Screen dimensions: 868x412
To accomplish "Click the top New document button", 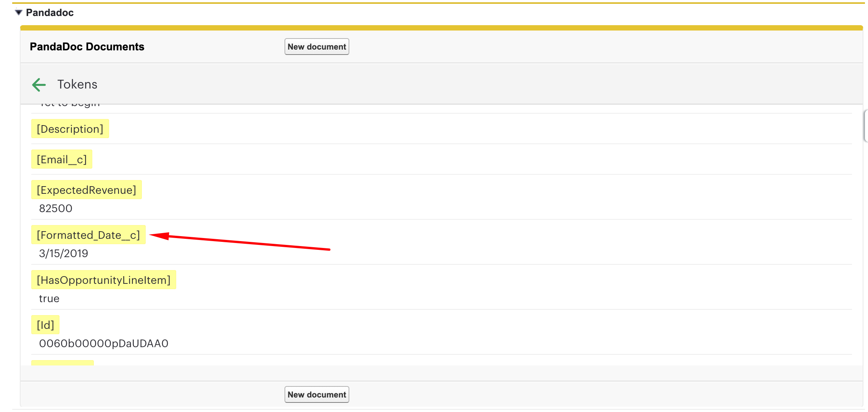I will click(x=316, y=47).
